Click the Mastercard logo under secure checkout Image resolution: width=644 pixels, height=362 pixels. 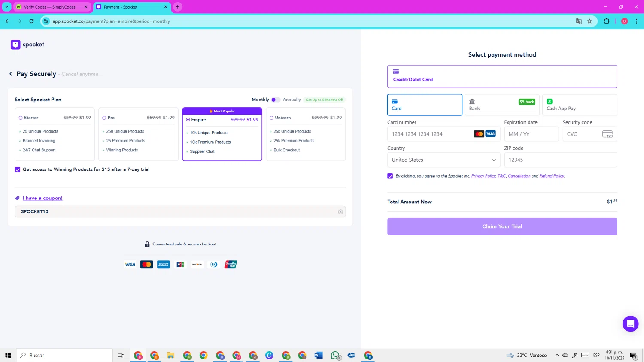pos(147,265)
